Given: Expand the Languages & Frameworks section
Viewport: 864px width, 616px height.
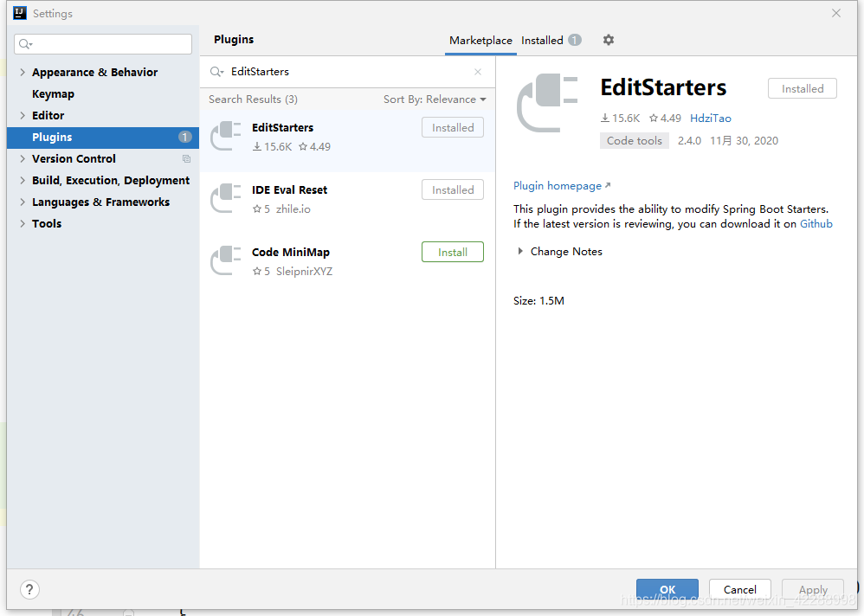Looking at the screenshot, I should tap(22, 202).
